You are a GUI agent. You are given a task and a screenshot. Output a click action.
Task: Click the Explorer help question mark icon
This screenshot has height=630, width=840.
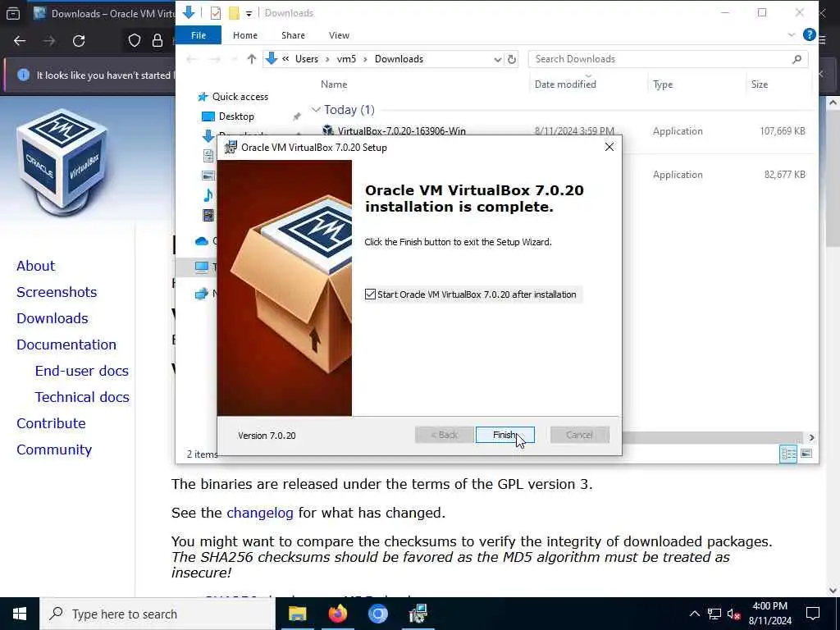[x=809, y=34]
